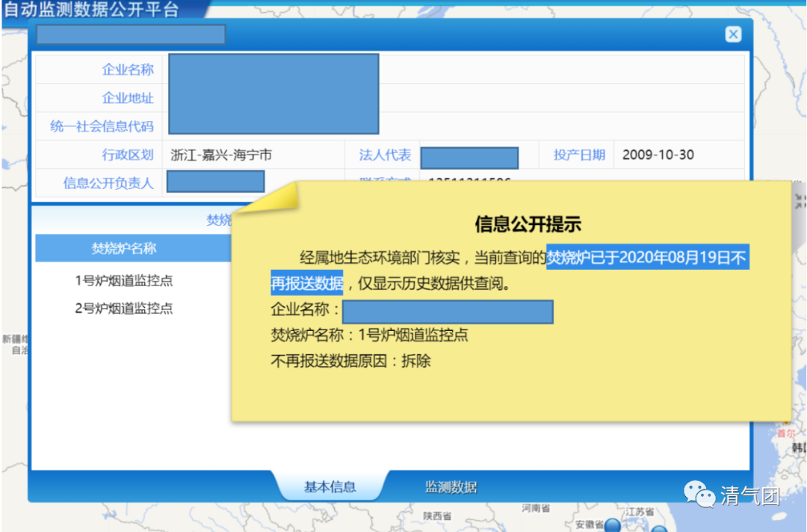The image size is (807, 532).
Task: Click the 企业名称 label
Action: point(128,69)
